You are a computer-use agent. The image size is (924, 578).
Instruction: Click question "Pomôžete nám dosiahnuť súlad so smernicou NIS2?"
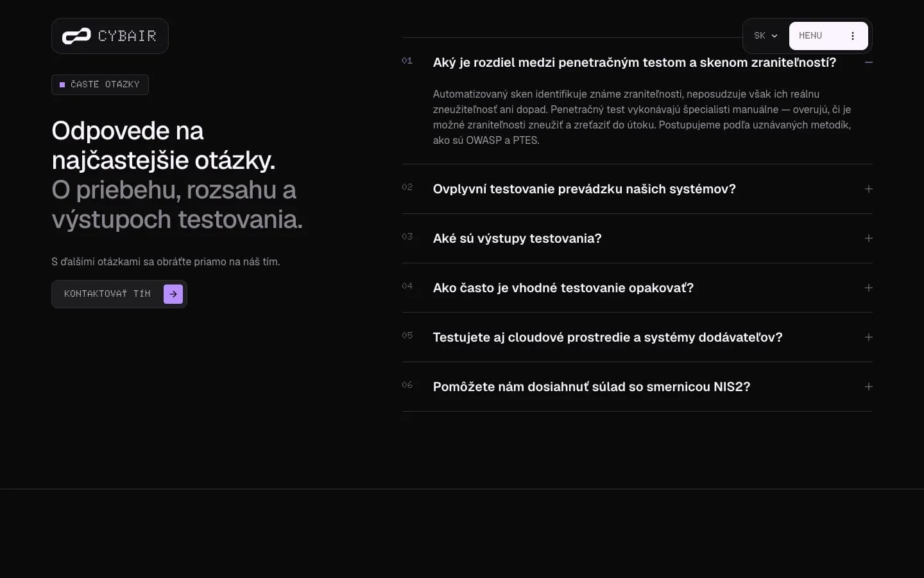592,387
